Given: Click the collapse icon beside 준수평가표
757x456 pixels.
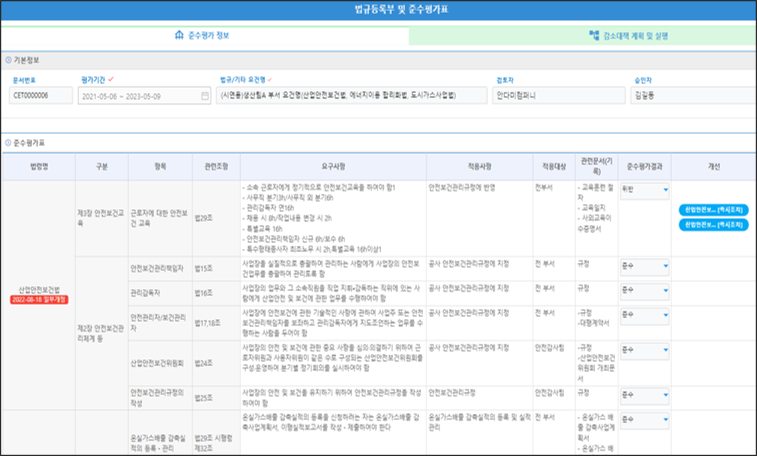Looking at the screenshot, I should (8, 143).
